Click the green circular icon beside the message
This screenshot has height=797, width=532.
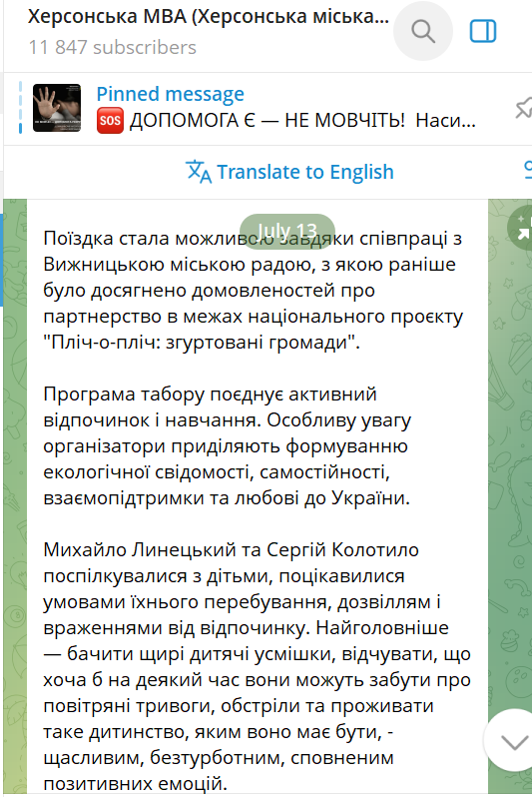pos(521,228)
